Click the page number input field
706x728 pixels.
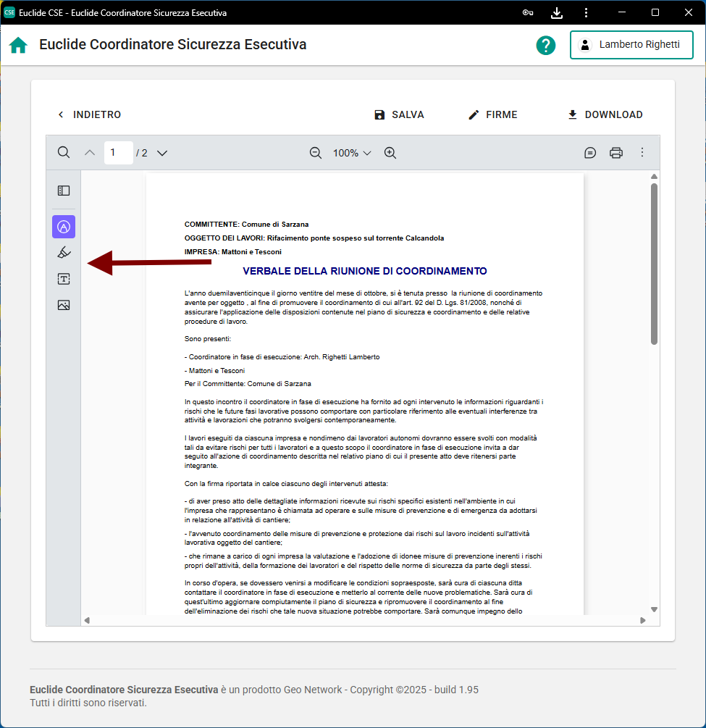point(118,153)
